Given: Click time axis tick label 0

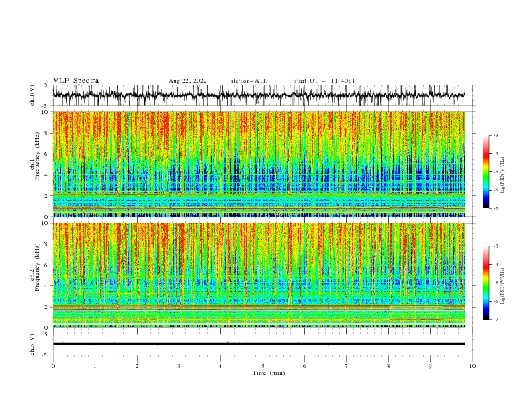Looking at the screenshot, I should click(x=53, y=366).
